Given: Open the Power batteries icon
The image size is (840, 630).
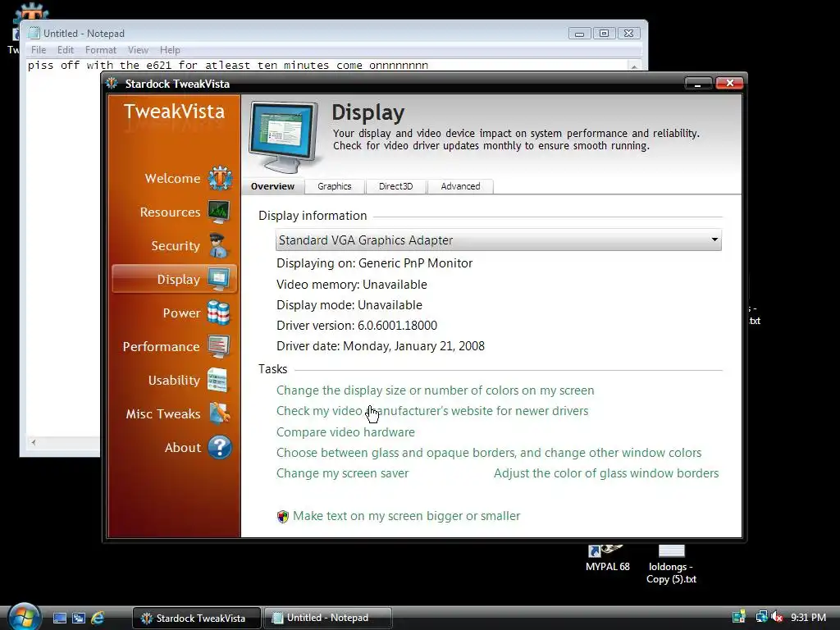Looking at the screenshot, I should (218, 313).
